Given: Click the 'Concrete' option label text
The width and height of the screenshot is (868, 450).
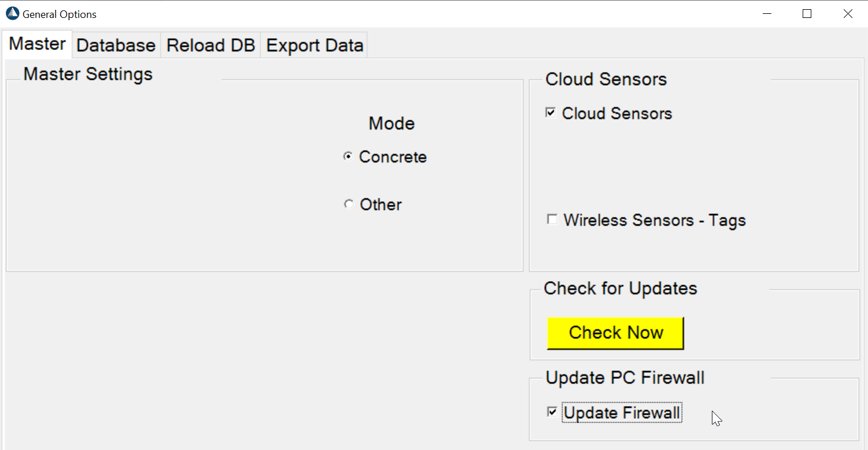Looking at the screenshot, I should pos(393,157).
